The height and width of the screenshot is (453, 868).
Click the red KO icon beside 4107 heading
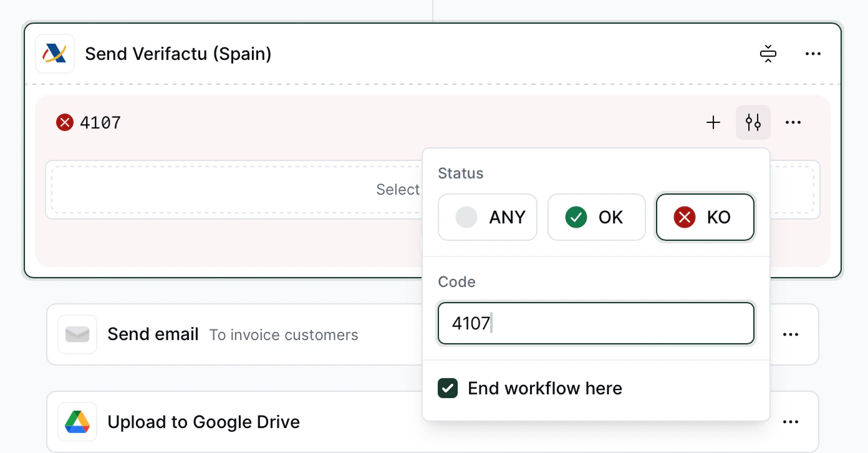point(65,122)
